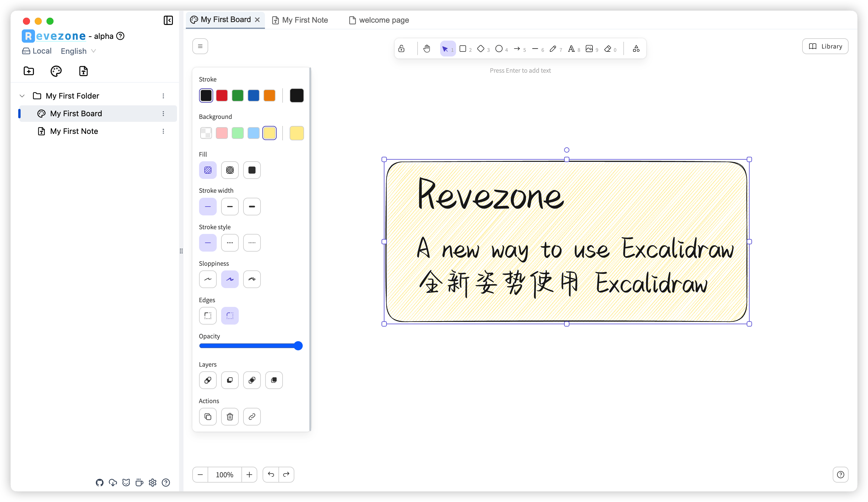Select sharp edges option

click(x=208, y=315)
